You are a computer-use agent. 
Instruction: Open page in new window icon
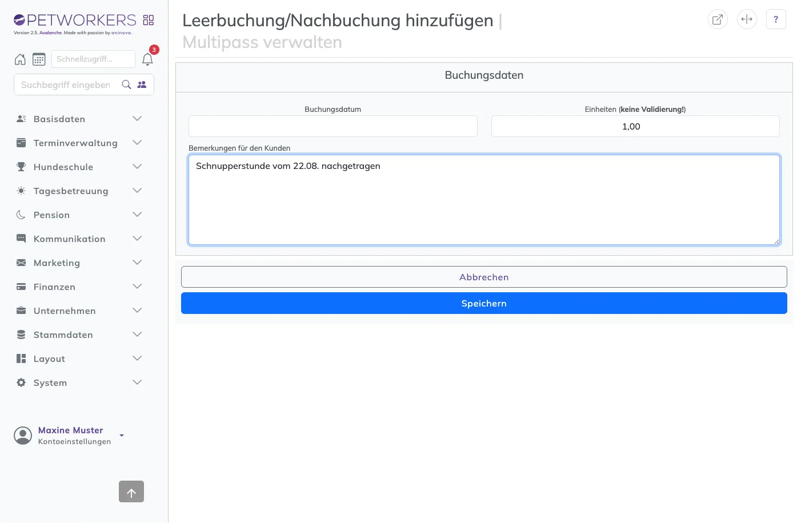pyautogui.click(x=718, y=19)
